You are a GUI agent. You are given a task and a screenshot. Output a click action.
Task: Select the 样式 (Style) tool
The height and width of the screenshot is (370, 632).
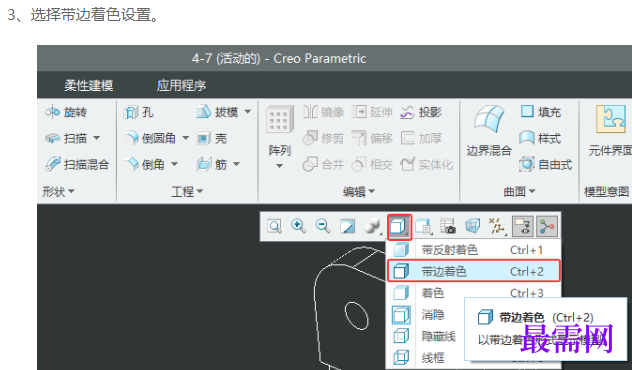541,138
